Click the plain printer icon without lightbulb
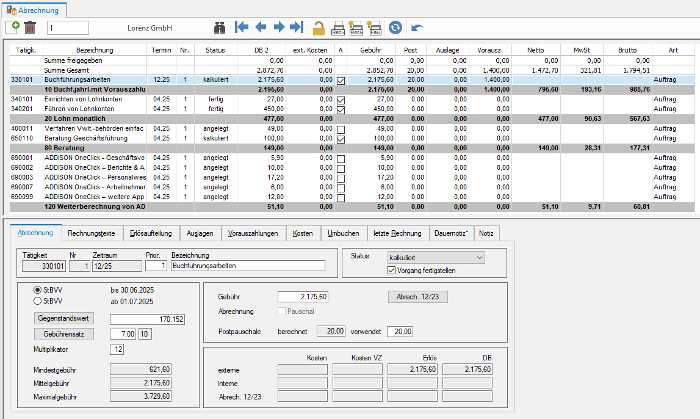The height and width of the screenshot is (419, 700). pos(338,28)
